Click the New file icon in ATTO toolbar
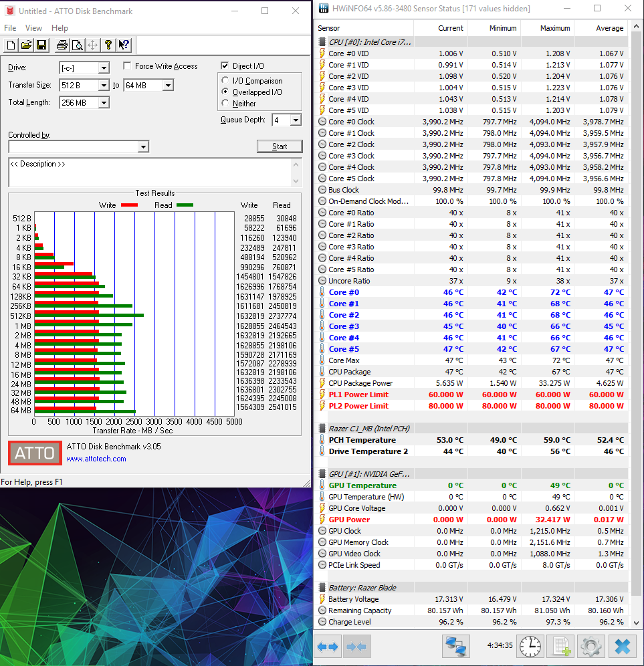 tap(11, 45)
